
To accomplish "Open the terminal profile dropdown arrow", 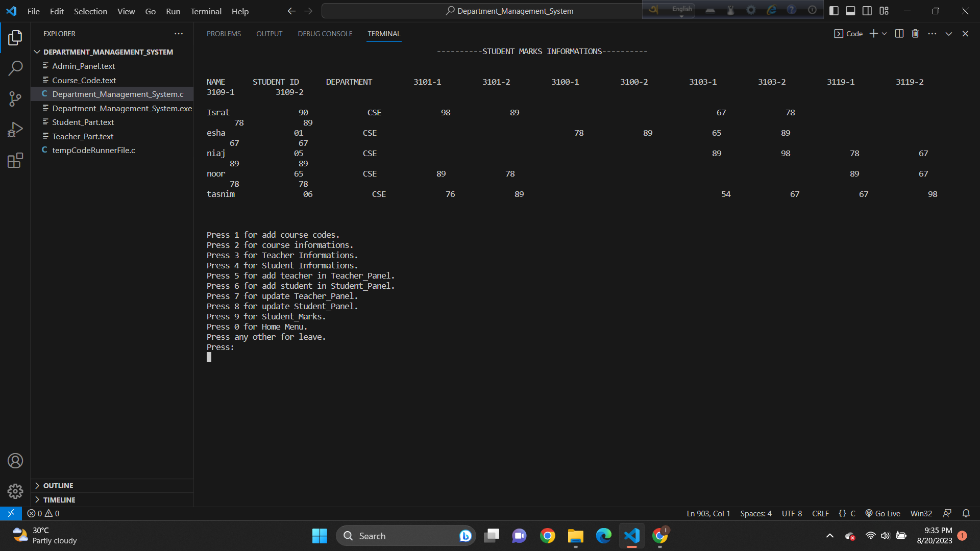I will [x=885, y=33].
